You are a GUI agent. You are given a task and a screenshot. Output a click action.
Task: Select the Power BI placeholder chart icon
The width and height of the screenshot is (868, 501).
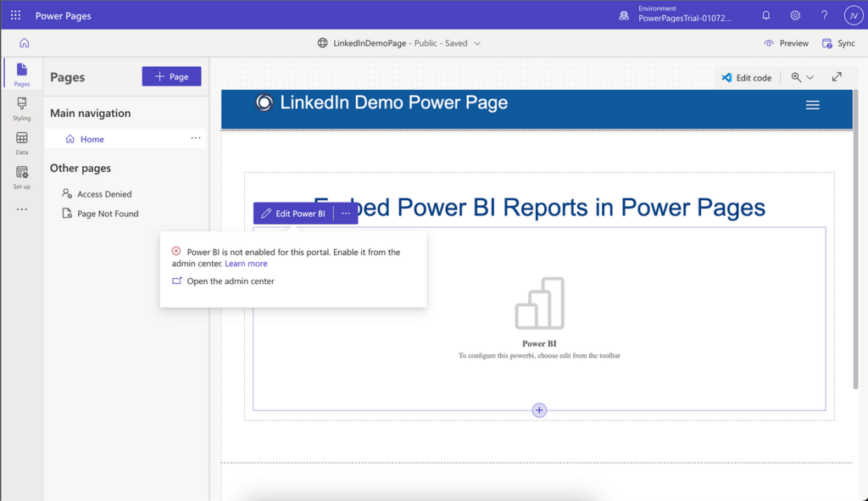point(540,303)
